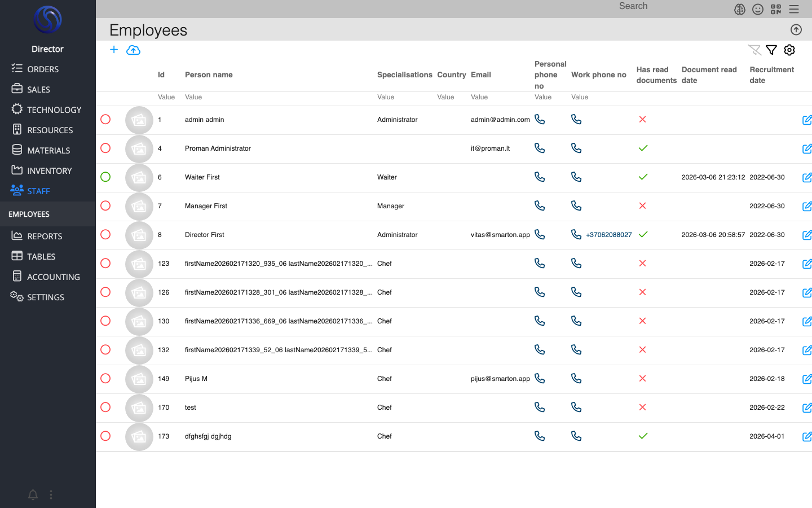The image size is (812, 508).
Task: Select radio button for Waiter First
Action: point(105,177)
